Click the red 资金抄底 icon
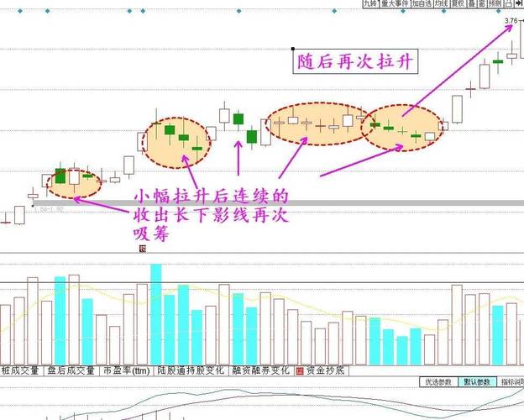 pos(299,370)
